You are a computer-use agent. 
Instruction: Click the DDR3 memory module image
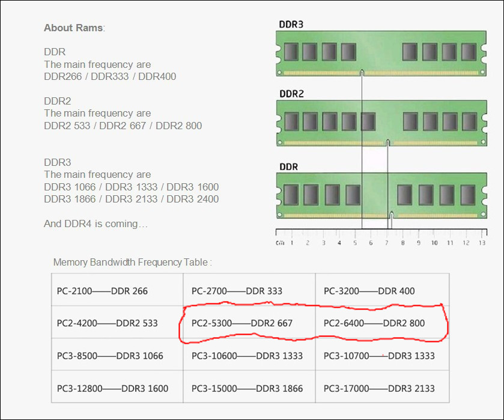[381, 53]
